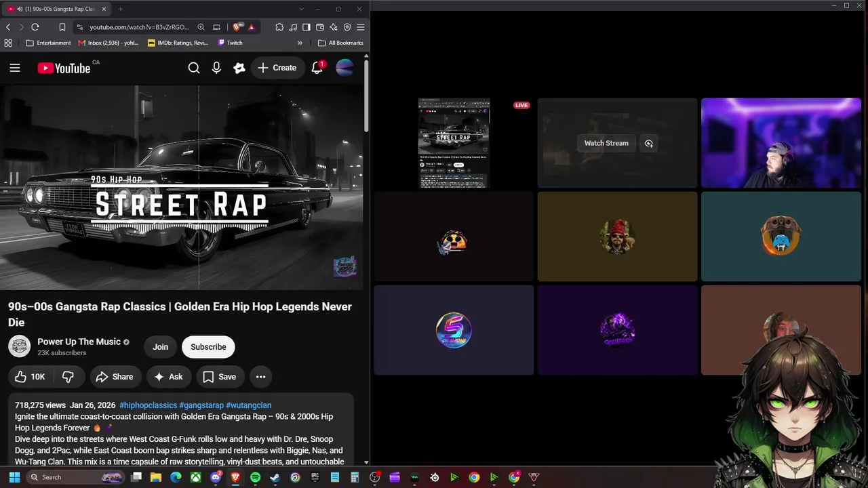Open the #gangstarap hashtag
This screenshot has width=868, height=488.
[201, 405]
